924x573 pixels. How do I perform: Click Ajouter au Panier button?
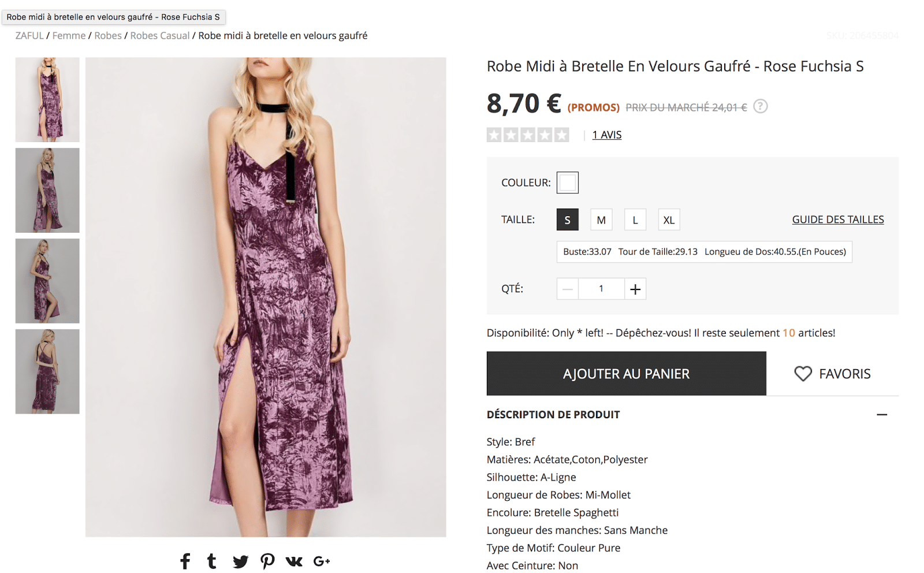tap(626, 374)
